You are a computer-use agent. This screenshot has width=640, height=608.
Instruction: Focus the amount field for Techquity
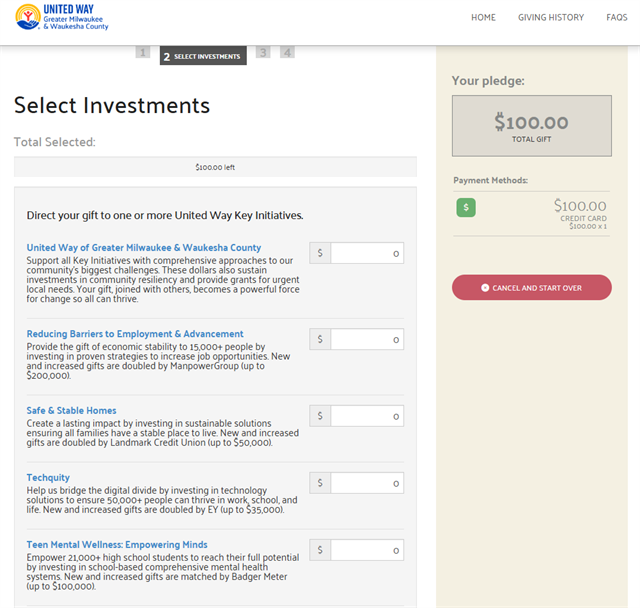[367, 483]
